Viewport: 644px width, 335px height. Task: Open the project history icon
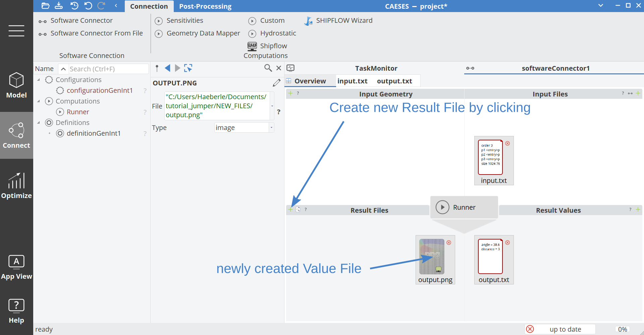(74, 6)
